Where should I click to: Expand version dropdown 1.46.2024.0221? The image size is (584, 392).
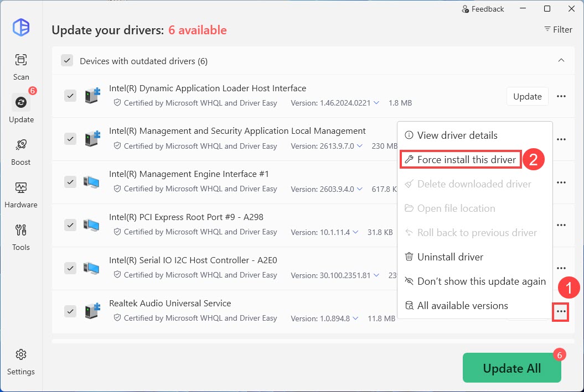[376, 103]
